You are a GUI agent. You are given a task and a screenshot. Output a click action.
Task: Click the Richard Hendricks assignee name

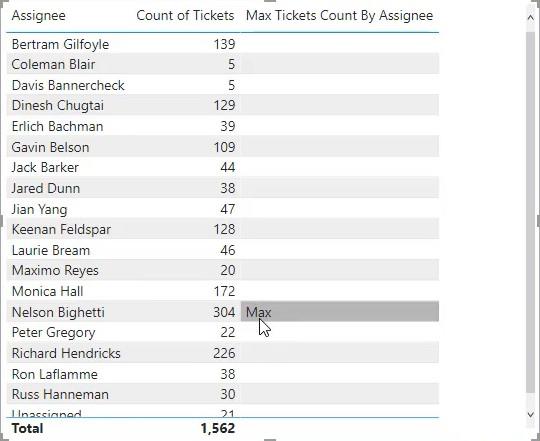(66, 354)
